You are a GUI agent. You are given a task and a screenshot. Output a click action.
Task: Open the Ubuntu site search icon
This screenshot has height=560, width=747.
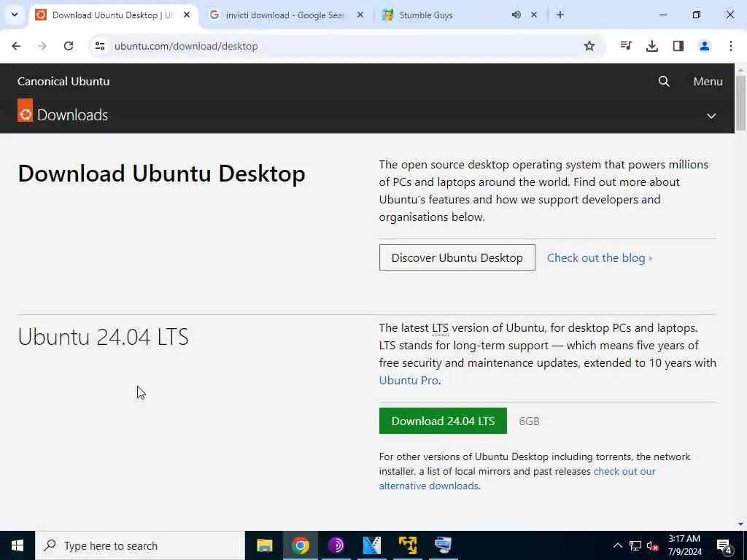coord(664,82)
